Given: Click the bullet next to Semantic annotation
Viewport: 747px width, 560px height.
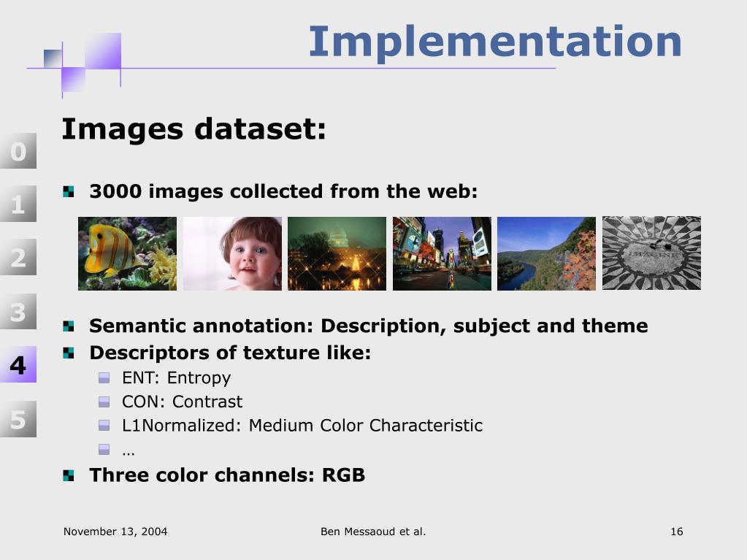Looking at the screenshot, I should point(69,326).
